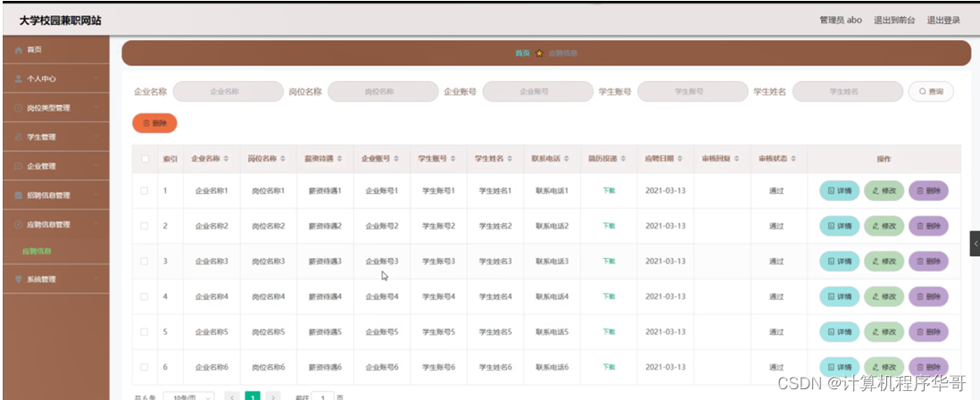Expand the 个人中心 sidebar menu
The width and height of the screenshot is (980, 400).
tap(96, 79)
